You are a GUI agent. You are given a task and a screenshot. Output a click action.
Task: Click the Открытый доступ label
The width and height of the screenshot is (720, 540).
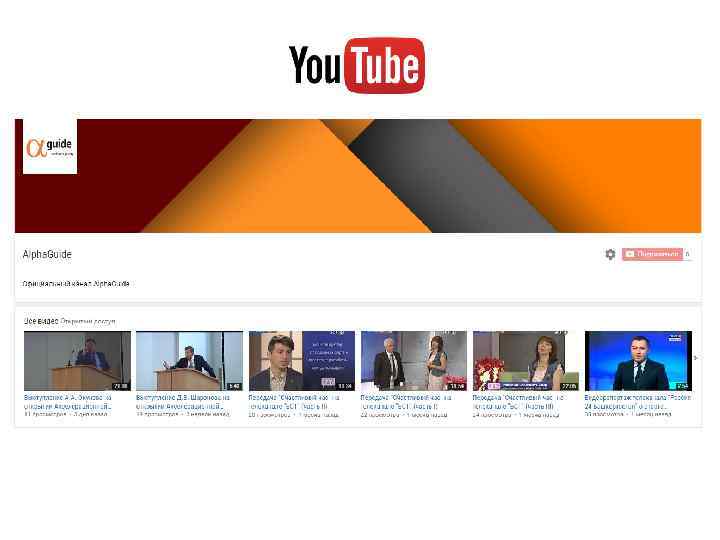point(88,321)
